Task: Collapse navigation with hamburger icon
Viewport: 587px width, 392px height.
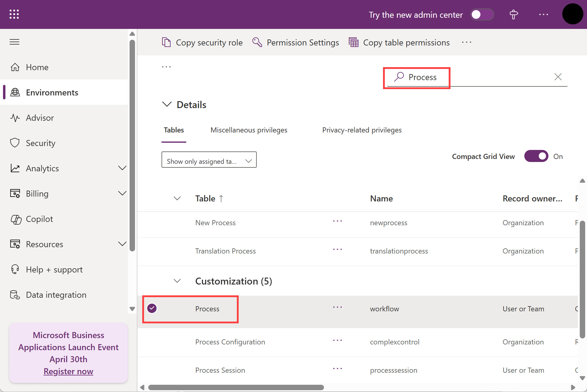Action: (x=14, y=42)
